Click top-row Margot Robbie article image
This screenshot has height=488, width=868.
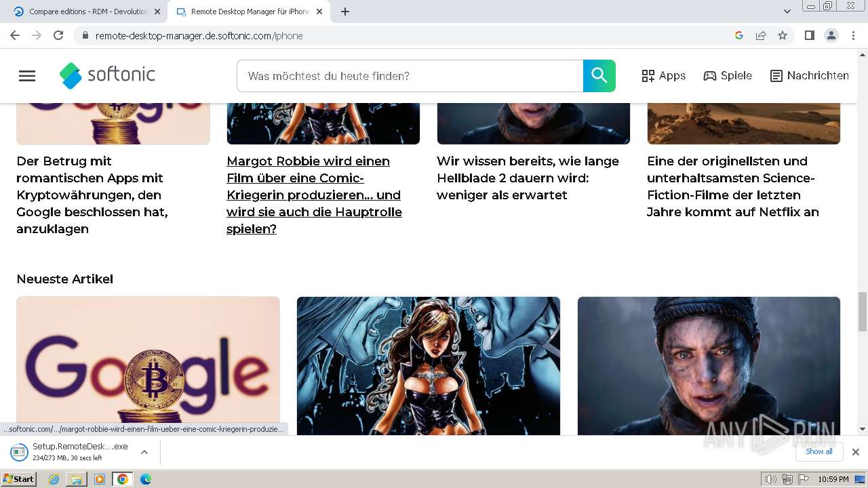pos(323,124)
